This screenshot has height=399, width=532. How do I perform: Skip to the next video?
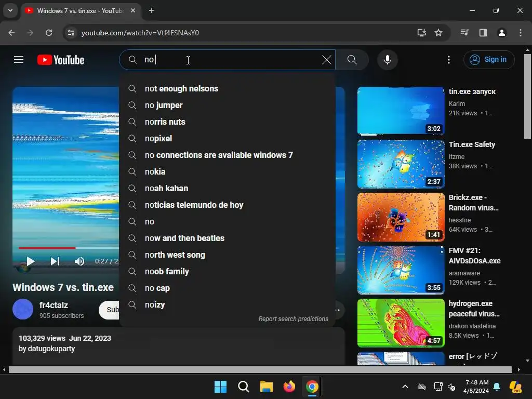[x=55, y=261]
